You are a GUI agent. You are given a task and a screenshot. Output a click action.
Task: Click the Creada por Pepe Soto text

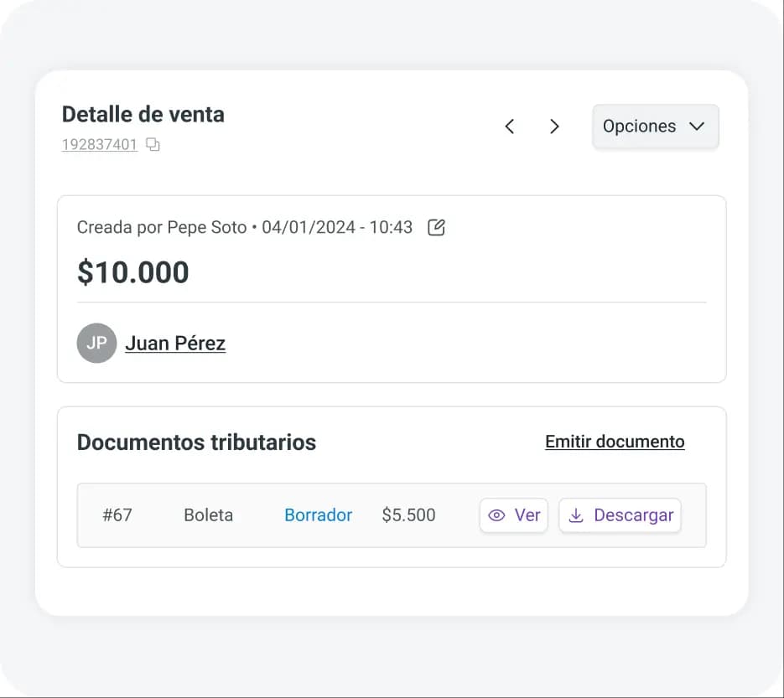click(162, 227)
